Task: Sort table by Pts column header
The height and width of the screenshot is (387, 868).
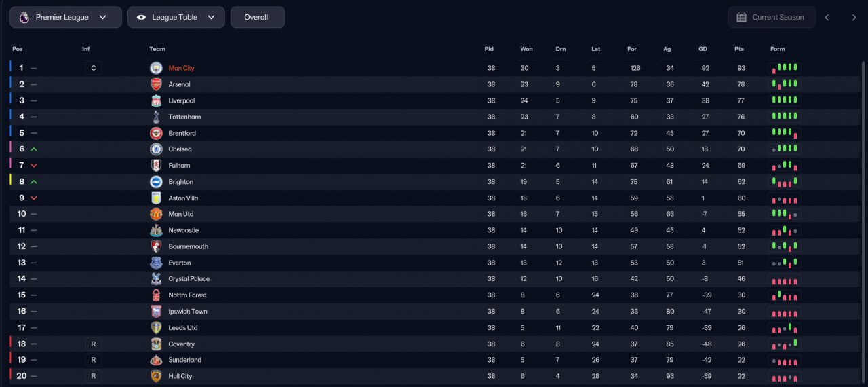Action: (x=739, y=49)
